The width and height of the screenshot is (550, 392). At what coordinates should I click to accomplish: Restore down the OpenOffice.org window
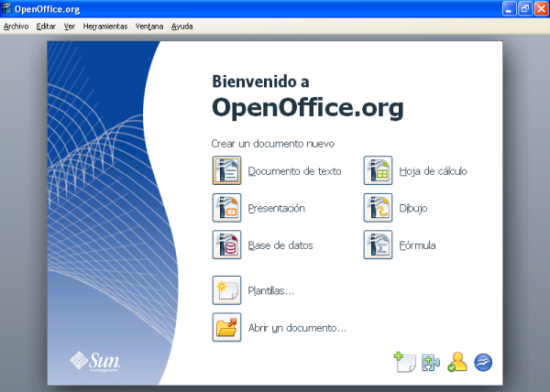click(x=524, y=8)
